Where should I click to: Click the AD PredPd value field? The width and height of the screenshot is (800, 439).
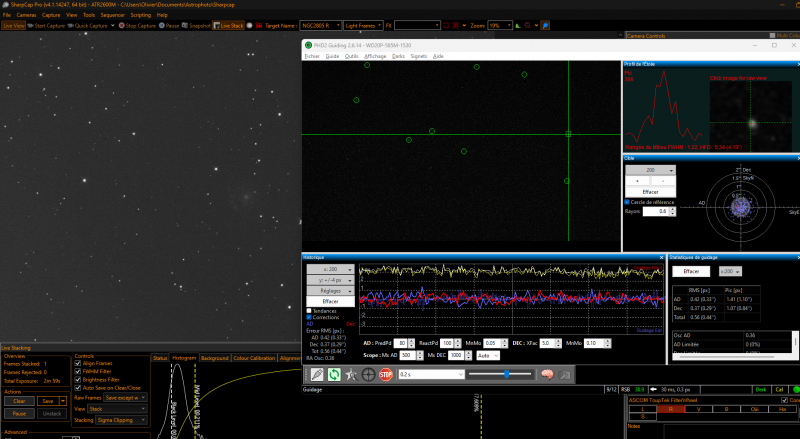[400, 343]
